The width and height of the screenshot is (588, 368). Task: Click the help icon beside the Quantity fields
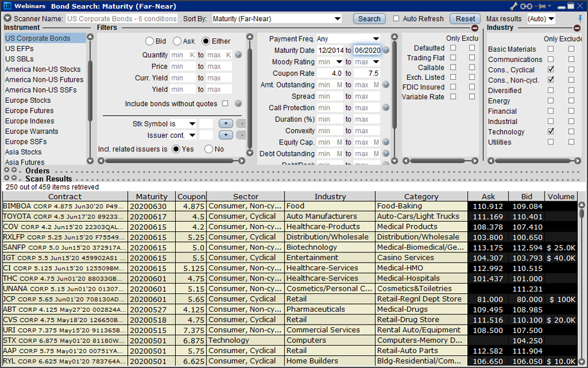(238, 55)
